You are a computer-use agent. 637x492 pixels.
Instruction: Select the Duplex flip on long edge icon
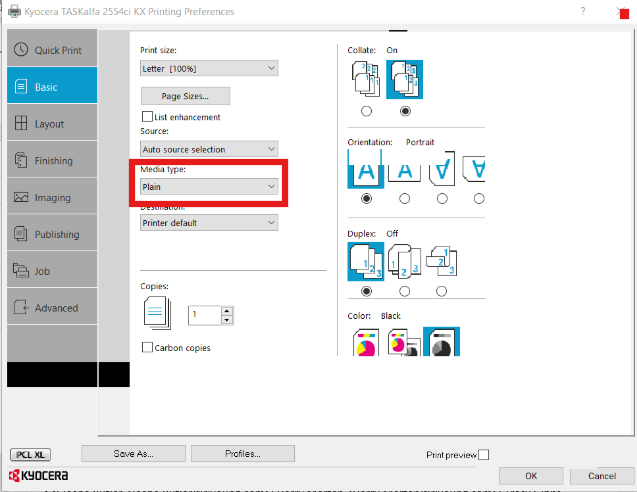point(404,262)
